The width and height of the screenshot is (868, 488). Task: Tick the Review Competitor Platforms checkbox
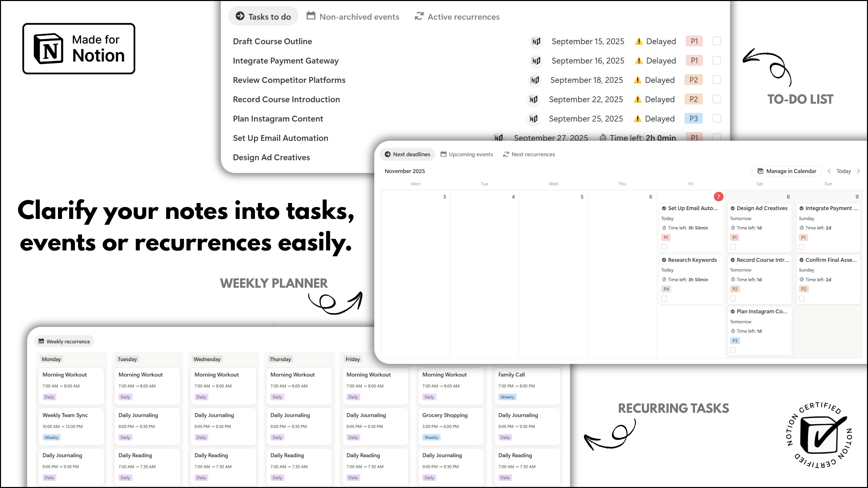tap(716, 80)
